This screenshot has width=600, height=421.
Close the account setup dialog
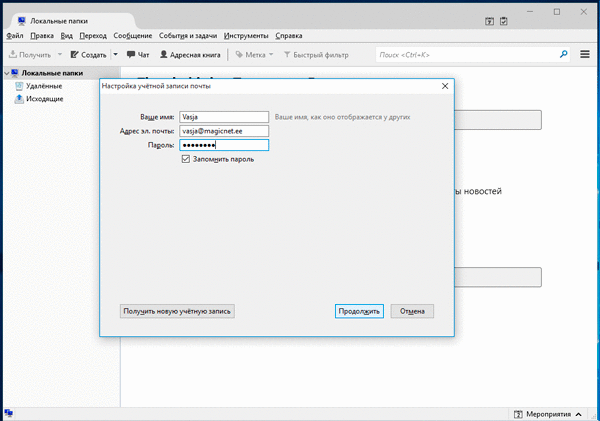tap(445, 86)
